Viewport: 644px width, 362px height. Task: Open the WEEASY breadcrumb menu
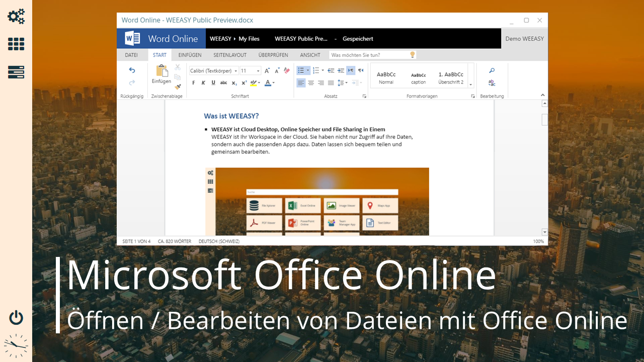click(220, 39)
